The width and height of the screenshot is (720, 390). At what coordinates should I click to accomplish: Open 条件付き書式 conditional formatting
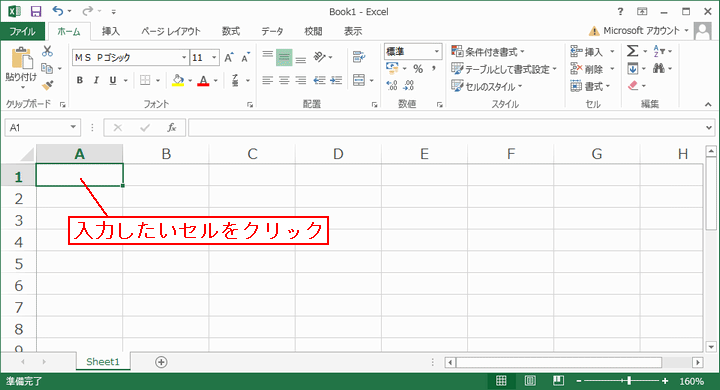point(488,51)
